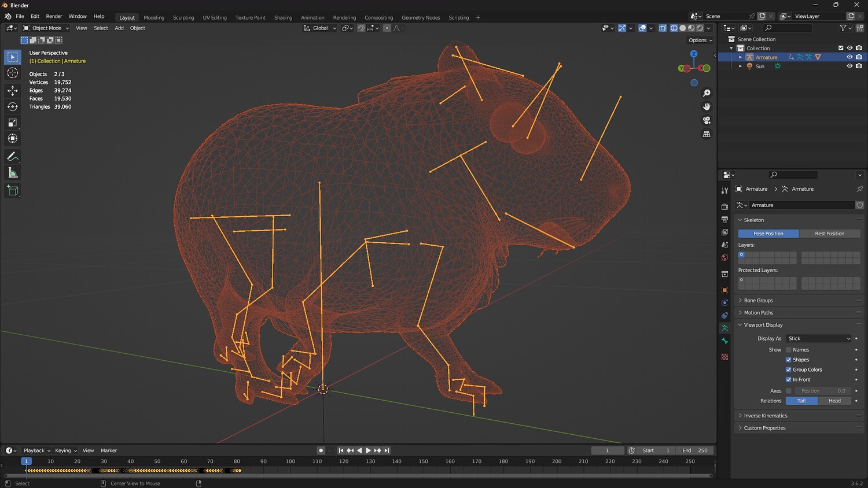Switch to the Shading workspace tab
Screen dimensions: 868x488
283,17
